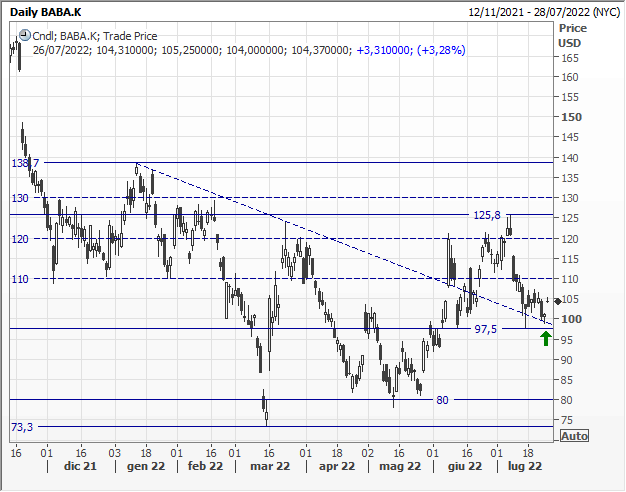Viewport: 626px width, 492px height.
Task: Toggle the Auto scale button
Action: coord(574,436)
